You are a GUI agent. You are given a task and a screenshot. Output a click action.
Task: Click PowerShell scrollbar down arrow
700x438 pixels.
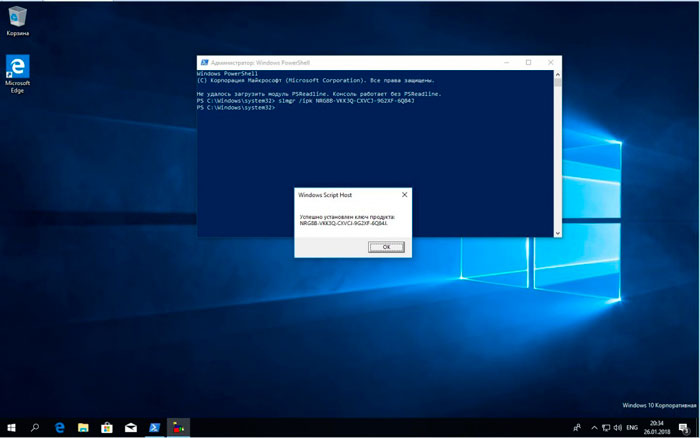click(558, 233)
